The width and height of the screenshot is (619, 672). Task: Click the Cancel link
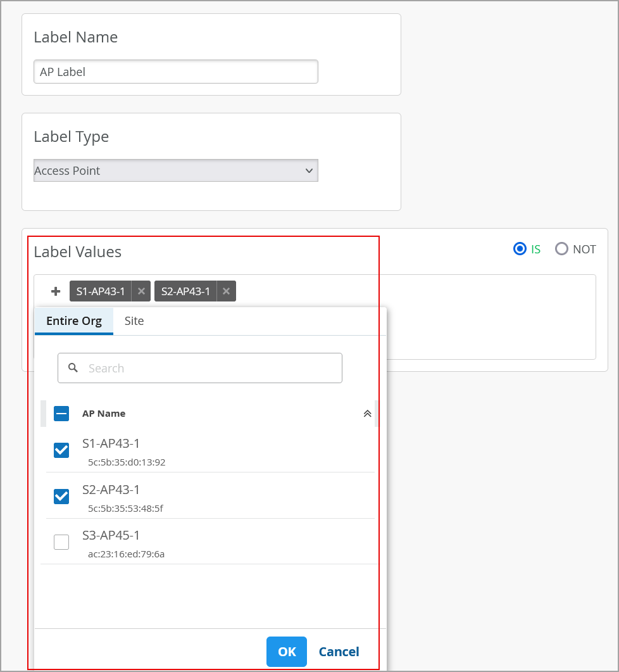[339, 652]
